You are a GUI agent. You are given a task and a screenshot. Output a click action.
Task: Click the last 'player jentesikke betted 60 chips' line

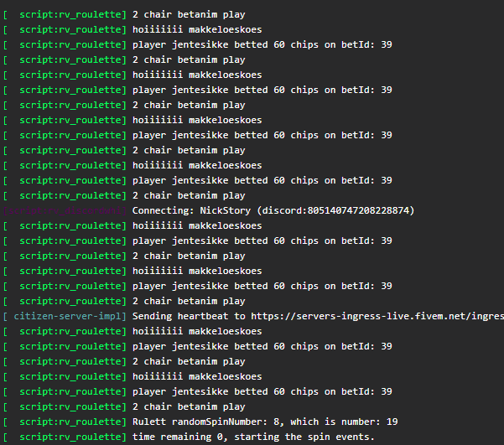click(x=262, y=391)
